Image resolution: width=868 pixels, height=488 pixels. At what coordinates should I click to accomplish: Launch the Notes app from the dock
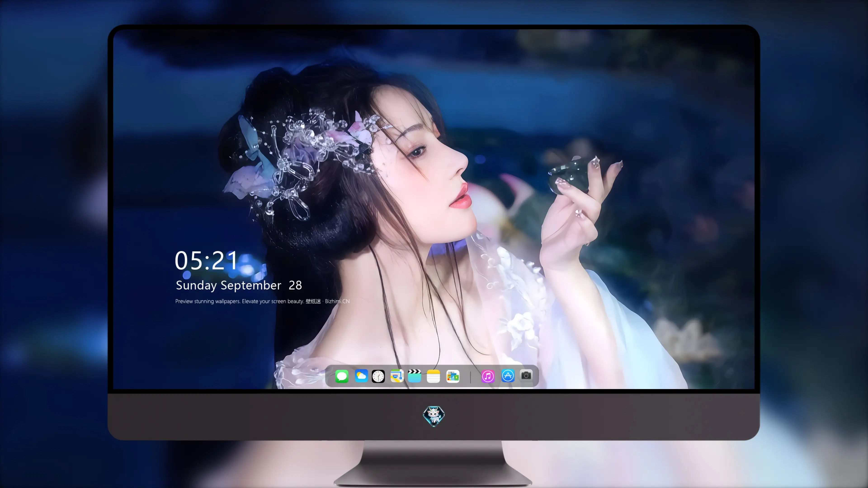433,376
